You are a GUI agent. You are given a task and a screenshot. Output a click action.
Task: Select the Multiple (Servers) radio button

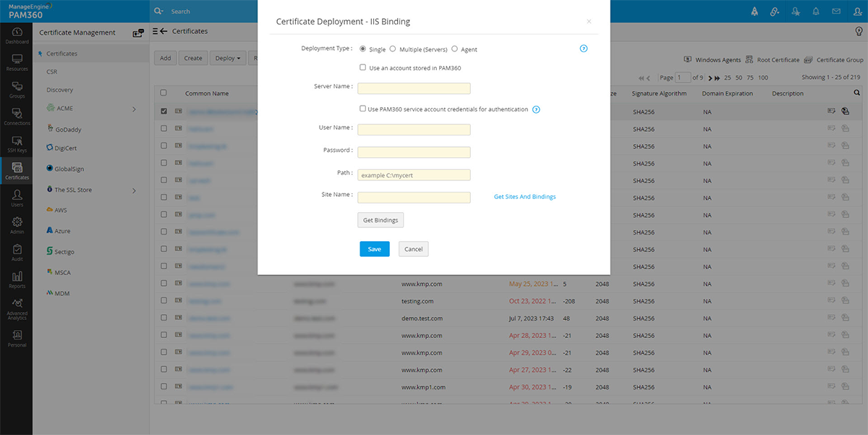click(x=393, y=49)
